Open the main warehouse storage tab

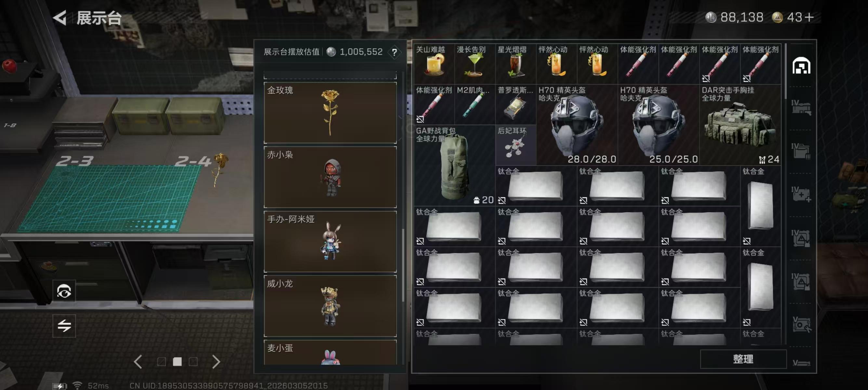point(801,66)
